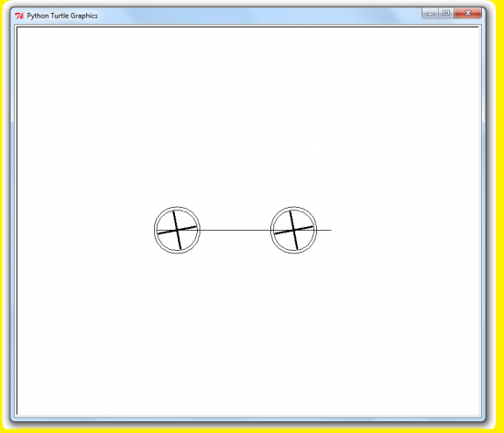This screenshot has width=504, height=433.
Task: Click the right wheel's horizontal spoke left end
Action: point(275,233)
